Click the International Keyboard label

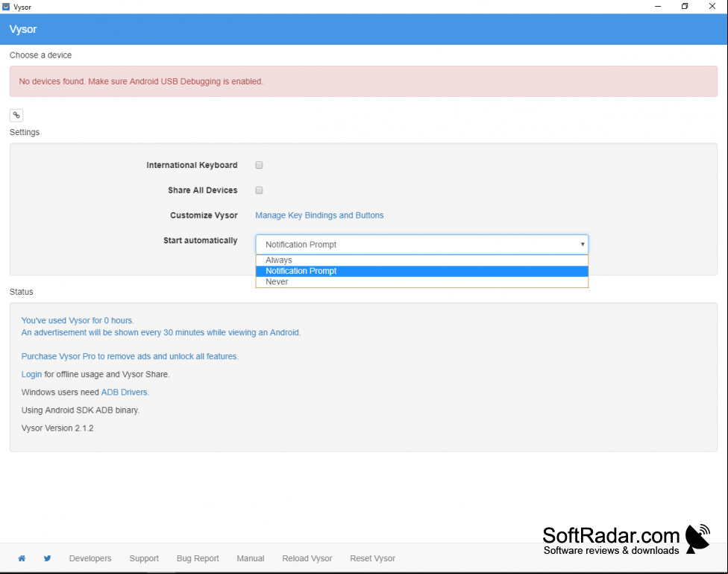tap(192, 166)
